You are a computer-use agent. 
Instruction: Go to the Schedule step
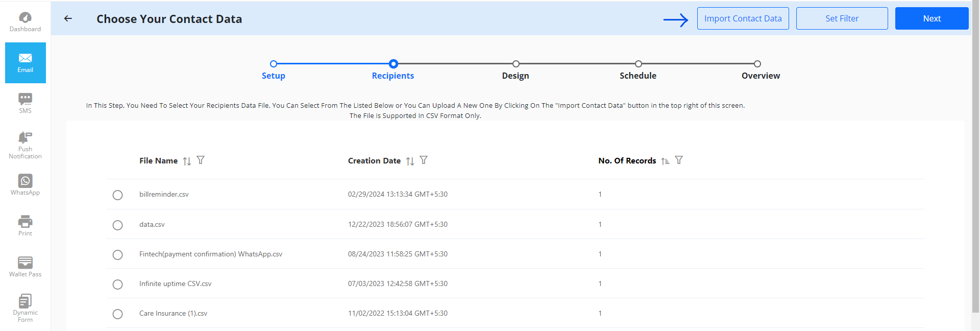(x=638, y=70)
